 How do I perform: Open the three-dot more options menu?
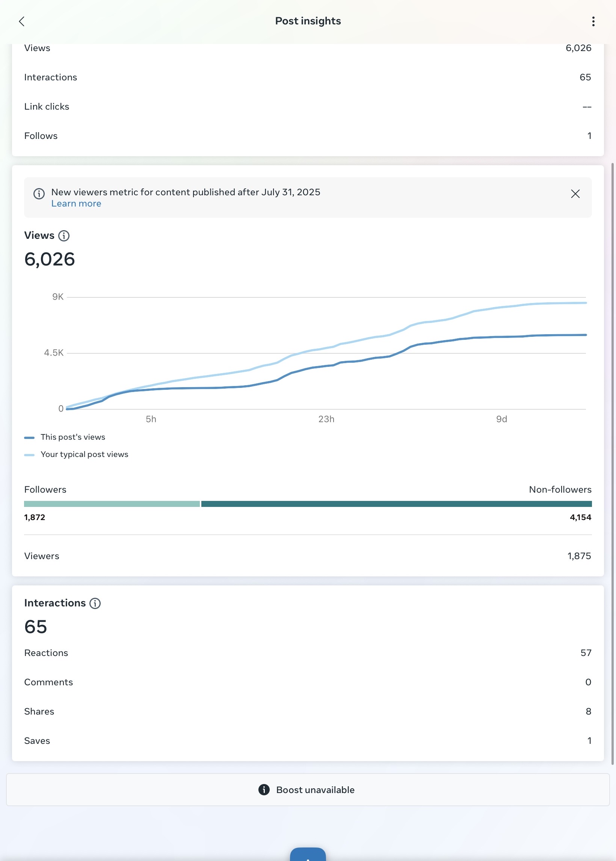click(593, 21)
